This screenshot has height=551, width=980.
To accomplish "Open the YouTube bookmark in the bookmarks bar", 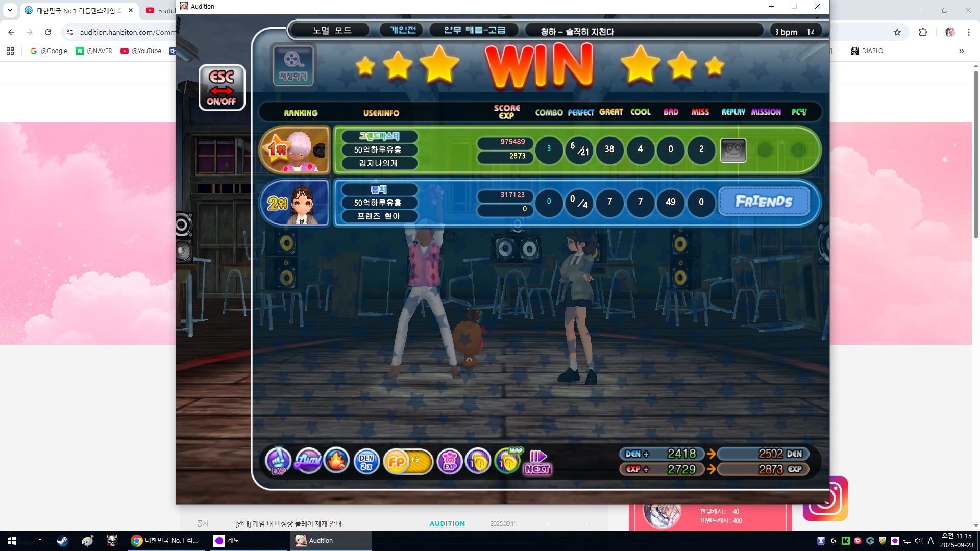I will (x=141, y=51).
